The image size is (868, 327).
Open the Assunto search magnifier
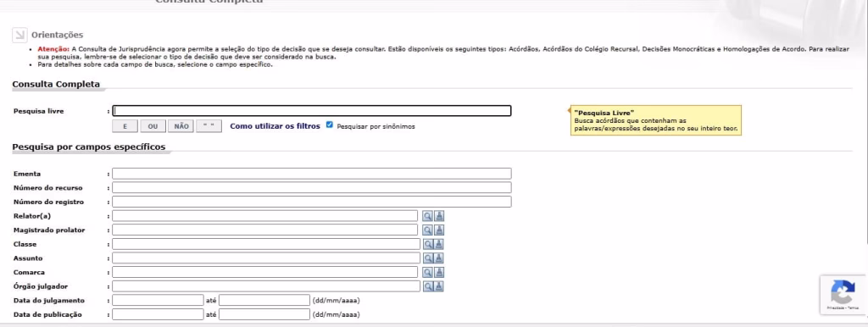click(x=427, y=258)
